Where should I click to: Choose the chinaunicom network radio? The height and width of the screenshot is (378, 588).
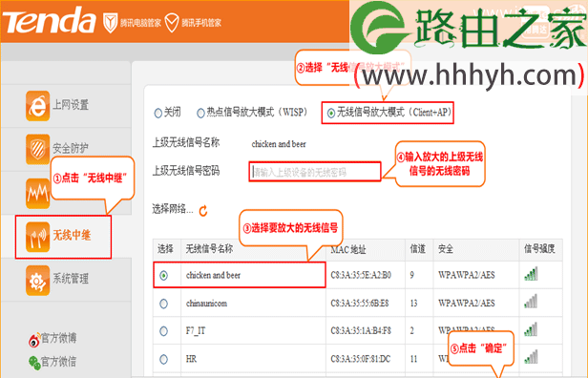pyautogui.click(x=163, y=304)
